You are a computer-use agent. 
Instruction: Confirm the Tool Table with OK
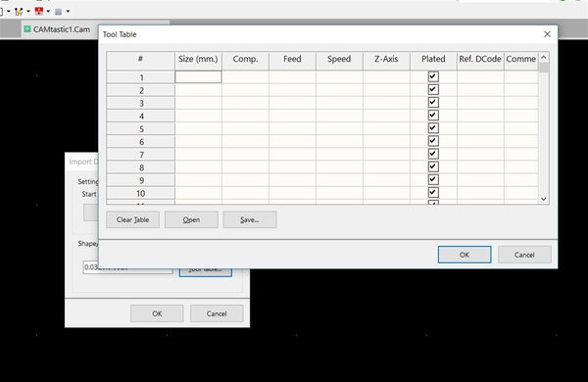pos(465,255)
